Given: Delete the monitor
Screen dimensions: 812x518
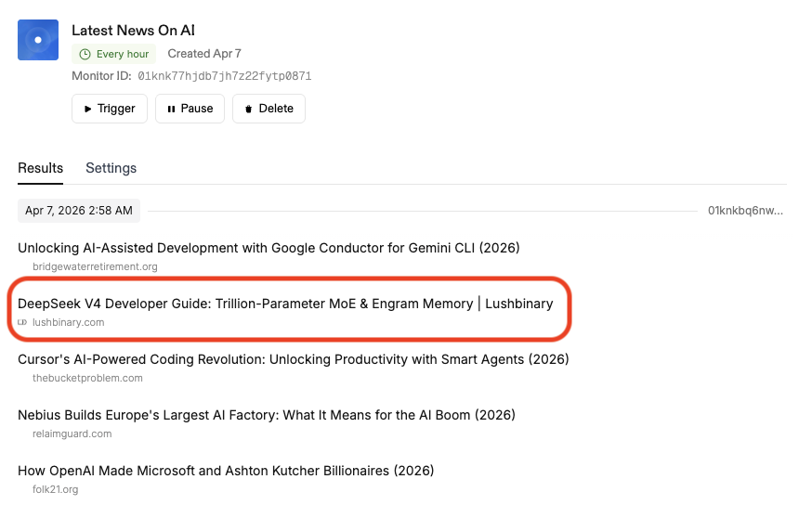Looking at the screenshot, I should (268, 109).
